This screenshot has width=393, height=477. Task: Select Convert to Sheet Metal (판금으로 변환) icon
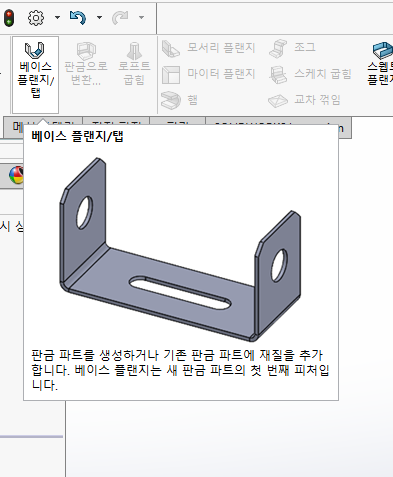pos(86,64)
